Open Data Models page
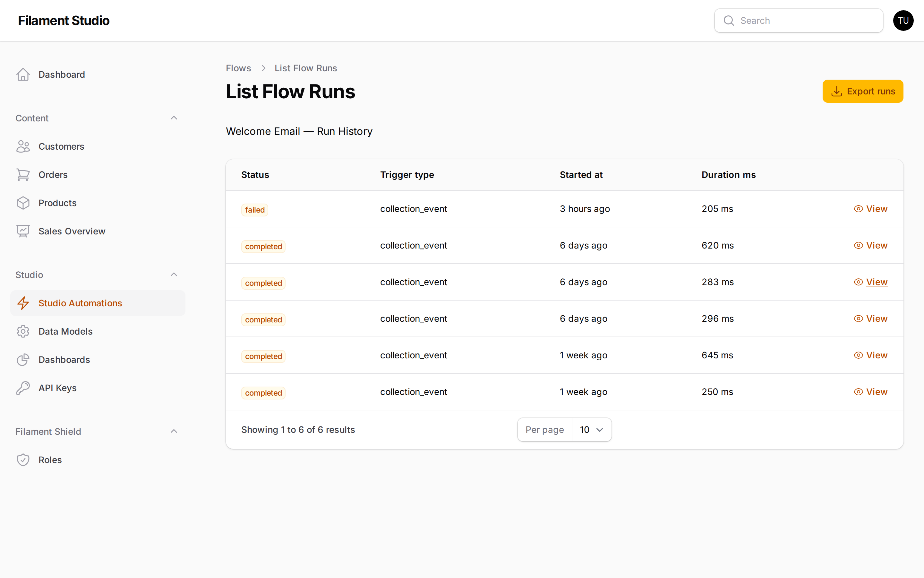This screenshot has width=924, height=578. point(98,331)
